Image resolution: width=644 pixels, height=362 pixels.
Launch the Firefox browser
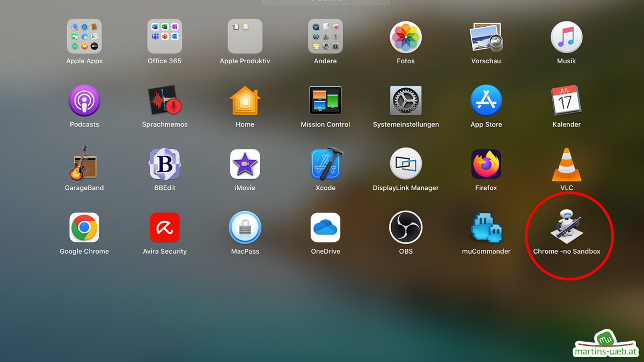(486, 164)
